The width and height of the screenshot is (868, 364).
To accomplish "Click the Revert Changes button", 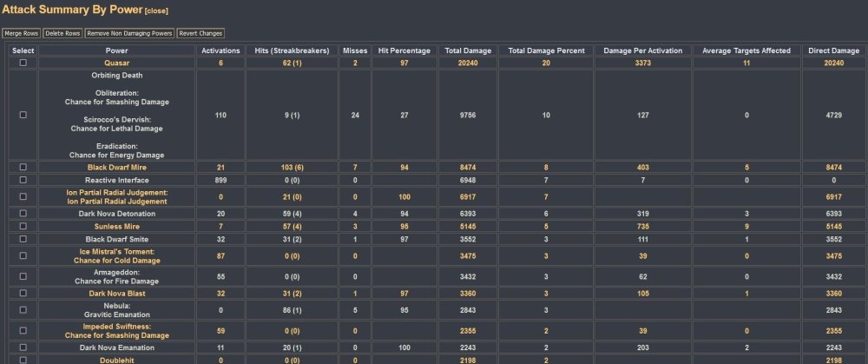I will click(x=201, y=33).
